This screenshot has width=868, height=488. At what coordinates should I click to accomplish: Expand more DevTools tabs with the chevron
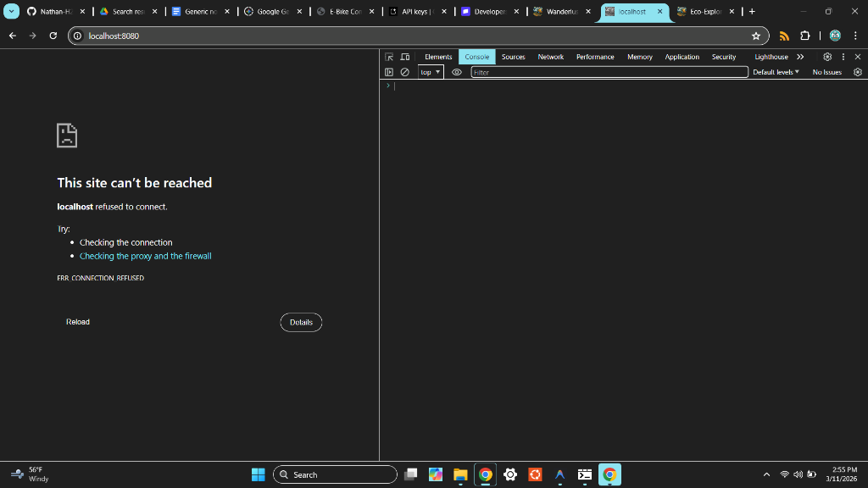coord(800,57)
